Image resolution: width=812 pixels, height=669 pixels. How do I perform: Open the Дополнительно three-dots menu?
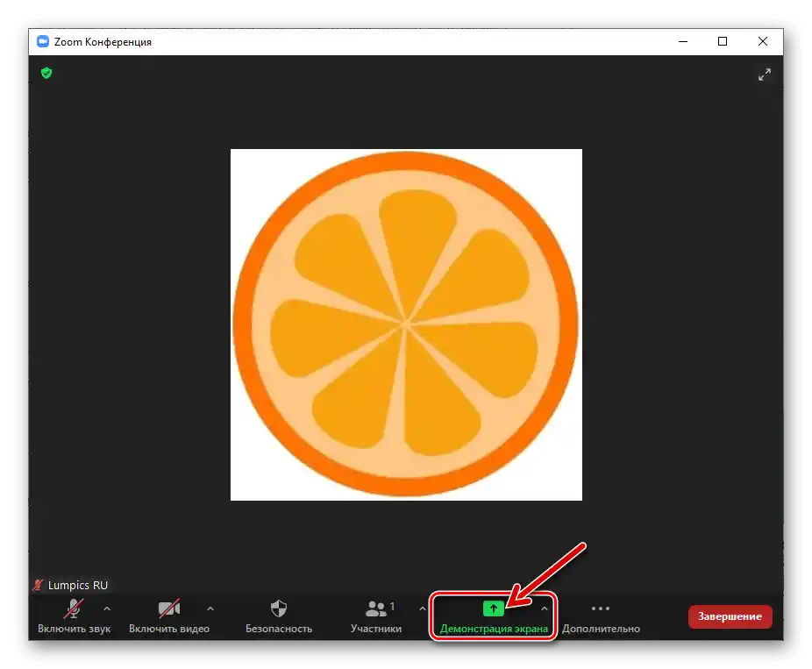click(601, 609)
